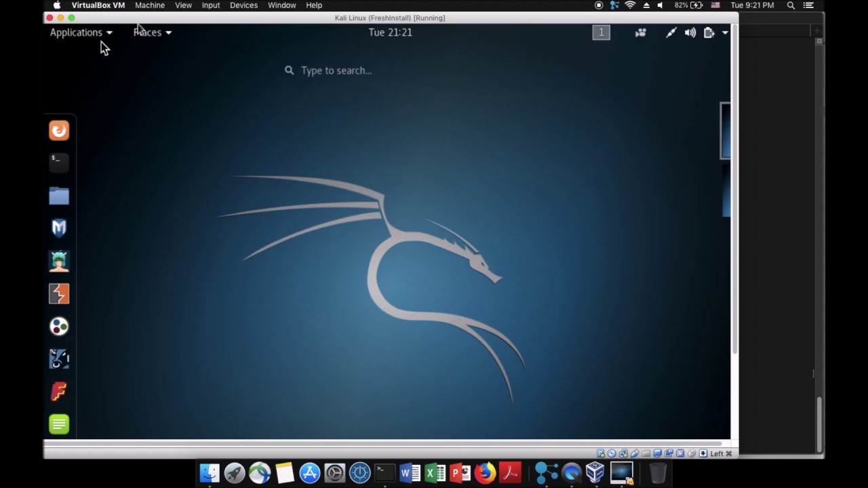Launch Metasploit Framework from the dash
Image resolution: width=868 pixels, height=488 pixels.
click(59, 228)
